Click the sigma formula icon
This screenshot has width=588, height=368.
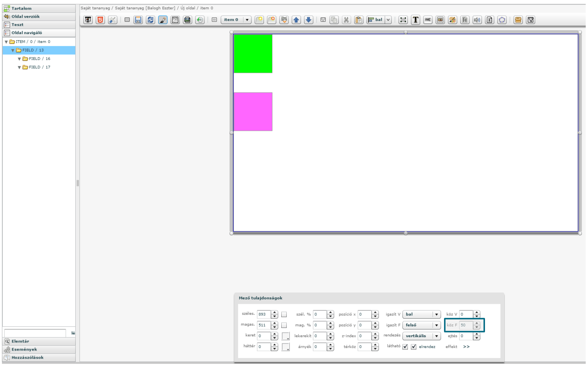[x=490, y=20]
